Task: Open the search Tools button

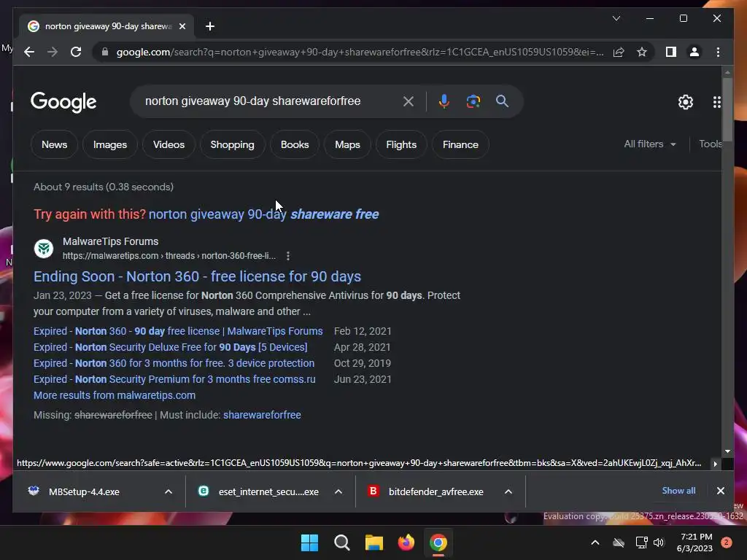Action: (710, 144)
